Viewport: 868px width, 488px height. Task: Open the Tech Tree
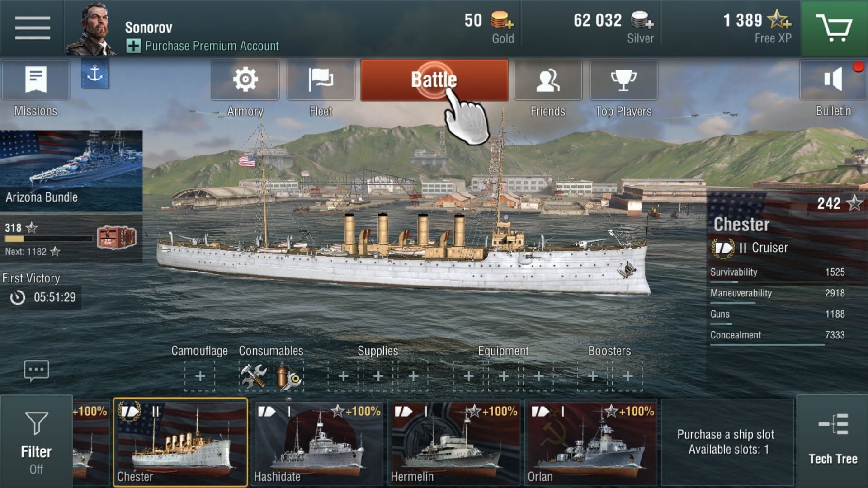coord(833,441)
